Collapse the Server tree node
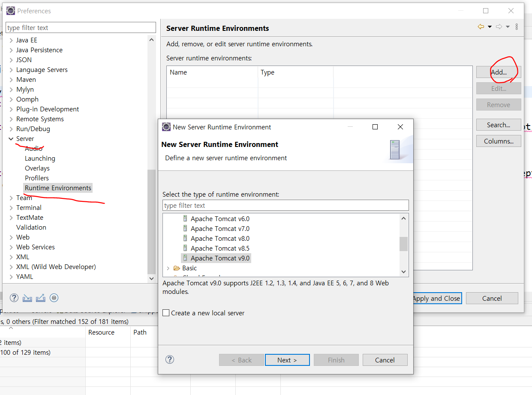Image resolution: width=532 pixels, height=395 pixels. click(x=11, y=139)
